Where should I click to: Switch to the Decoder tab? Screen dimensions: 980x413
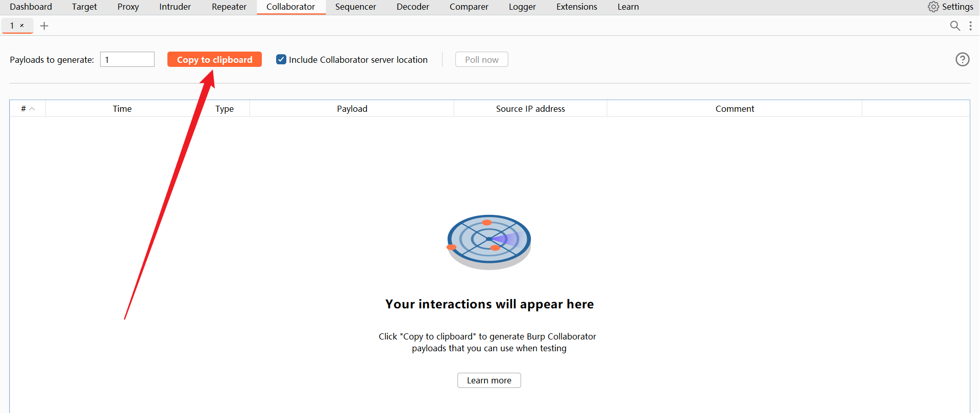tap(413, 7)
